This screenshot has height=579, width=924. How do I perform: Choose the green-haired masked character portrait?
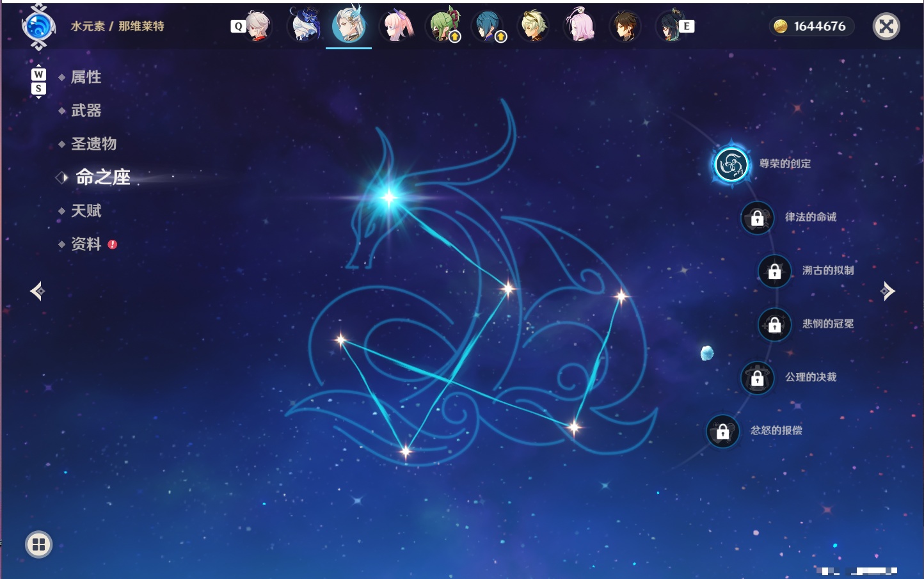[443, 26]
